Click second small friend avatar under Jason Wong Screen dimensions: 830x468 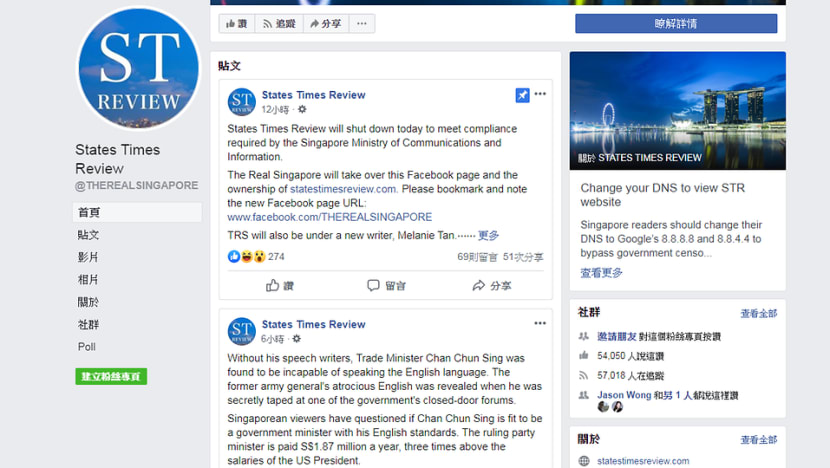coord(617,407)
